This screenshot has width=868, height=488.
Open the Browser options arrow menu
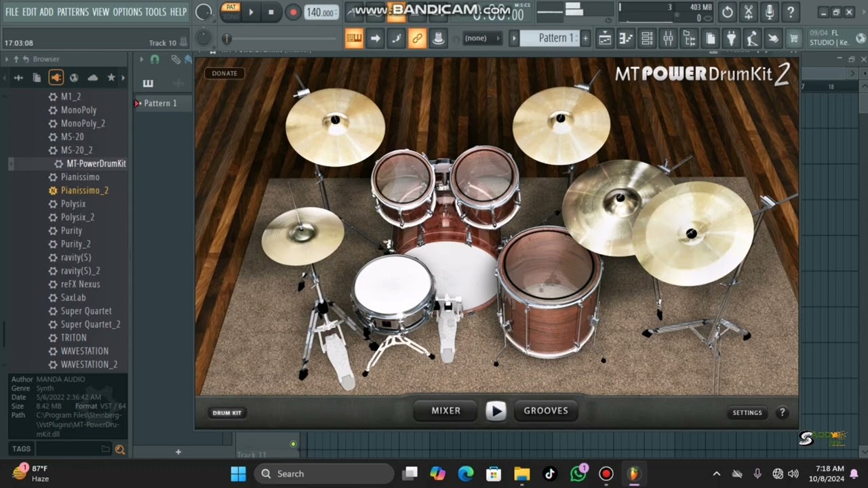point(7,60)
